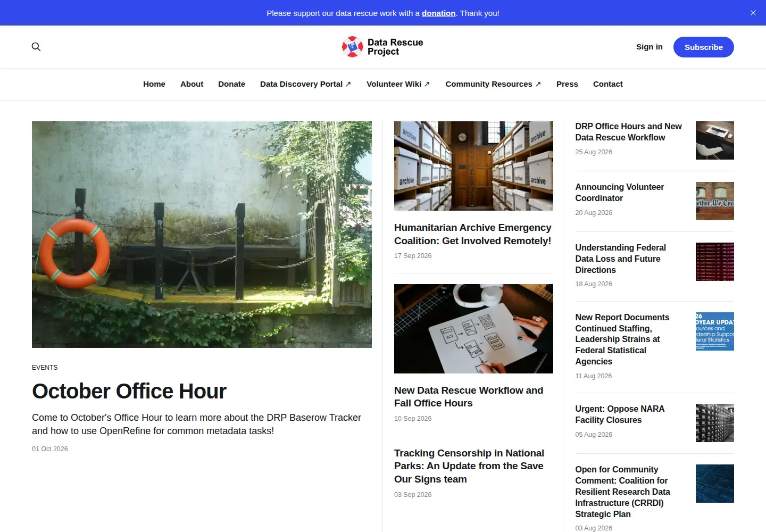This screenshot has width=766, height=532.
Task: Open the site search magnifier icon
Action: 36,47
